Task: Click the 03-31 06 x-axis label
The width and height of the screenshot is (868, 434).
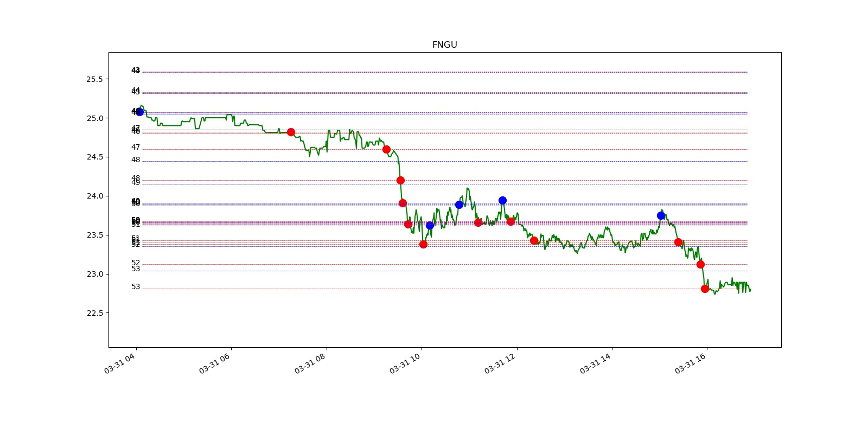Action: click(214, 363)
